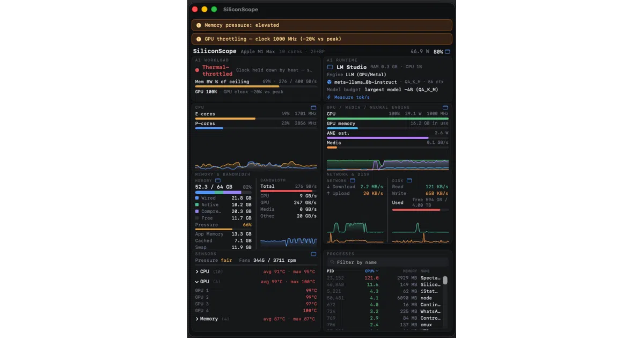
Task: Click the red disk Used bar
Action: point(420,210)
